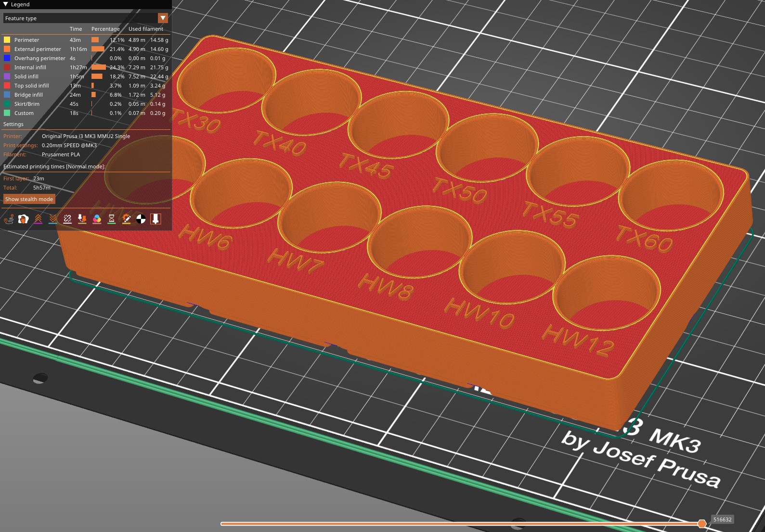Toggle Solid infill feature visibility
Image resolution: width=765 pixels, height=532 pixels.
coord(86,76)
